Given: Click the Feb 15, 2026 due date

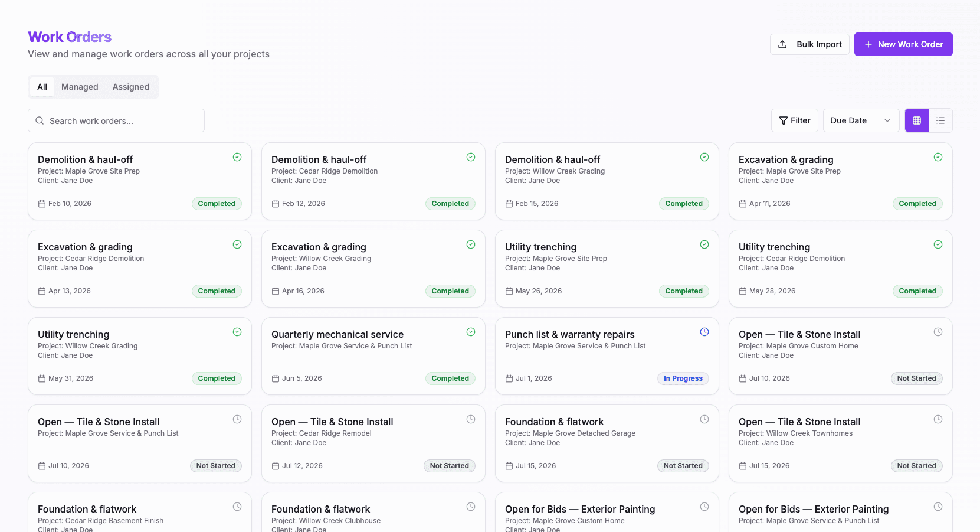Looking at the screenshot, I should point(537,204).
